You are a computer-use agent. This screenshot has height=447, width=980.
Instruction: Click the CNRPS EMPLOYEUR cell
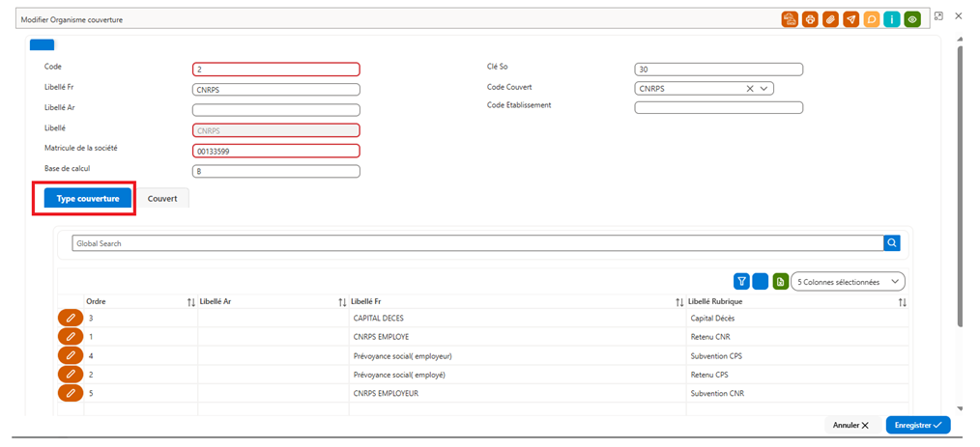point(517,393)
